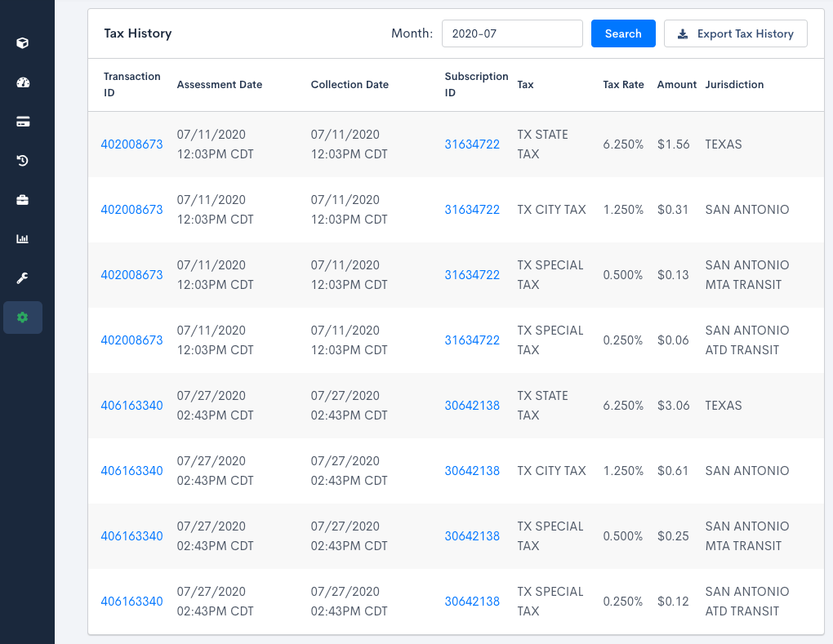
Task: Open transaction 402008673 in the $1.56 row
Action: coord(131,144)
